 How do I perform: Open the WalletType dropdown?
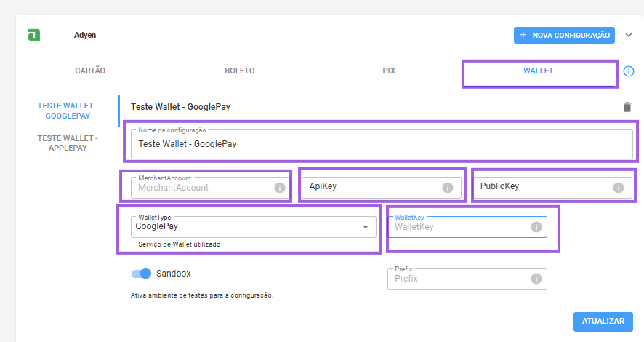pyautogui.click(x=254, y=227)
